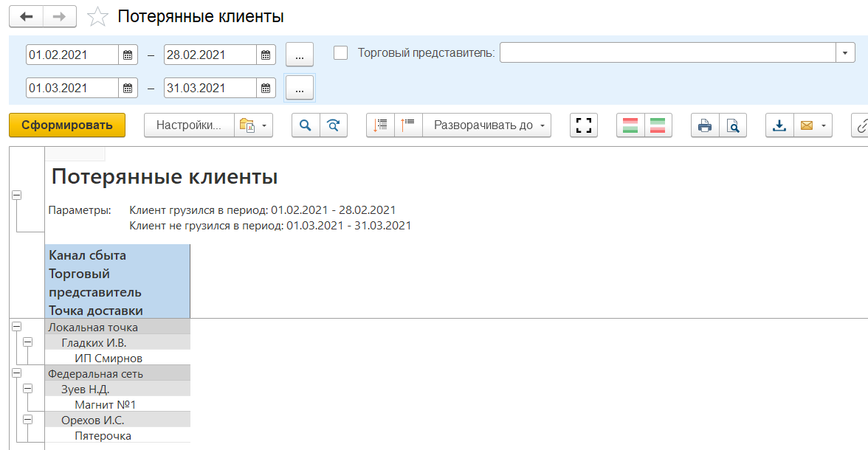Collapse the Федеральная сеть group
Image resolution: width=868 pixels, height=450 pixels.
pos(16,373)
